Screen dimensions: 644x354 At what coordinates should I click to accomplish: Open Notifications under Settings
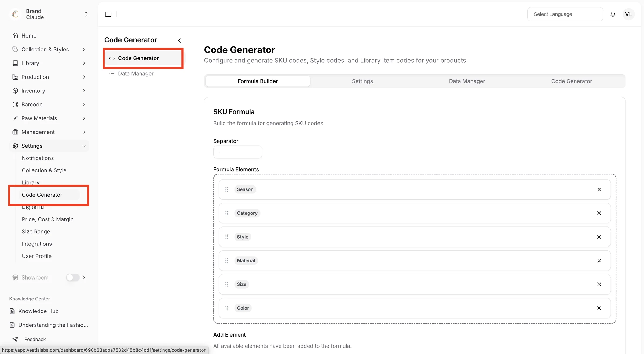point(38,158)
